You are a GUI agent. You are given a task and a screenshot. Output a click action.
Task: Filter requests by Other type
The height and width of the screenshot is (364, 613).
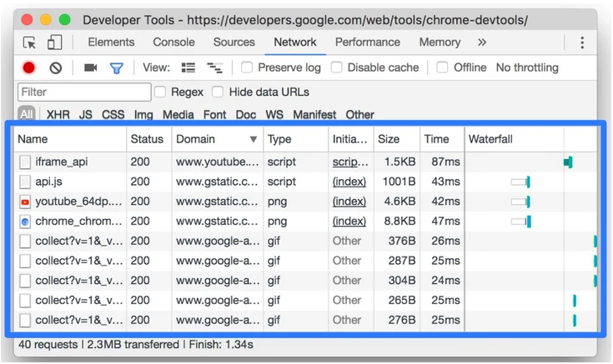(360, 114)
